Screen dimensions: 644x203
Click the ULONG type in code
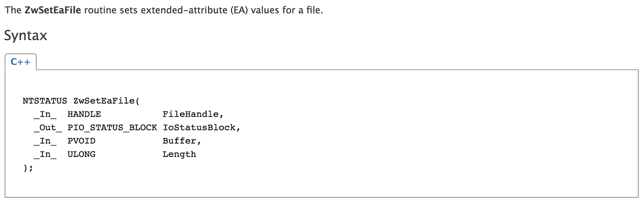click(82, 154)
